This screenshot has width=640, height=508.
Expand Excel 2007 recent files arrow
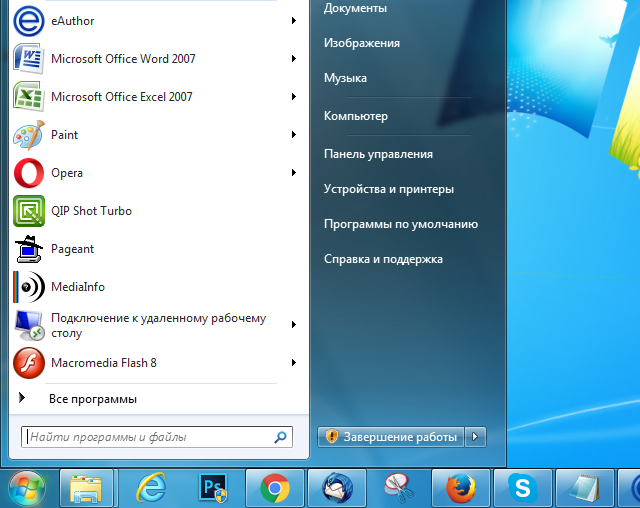(x=293, y=97)
